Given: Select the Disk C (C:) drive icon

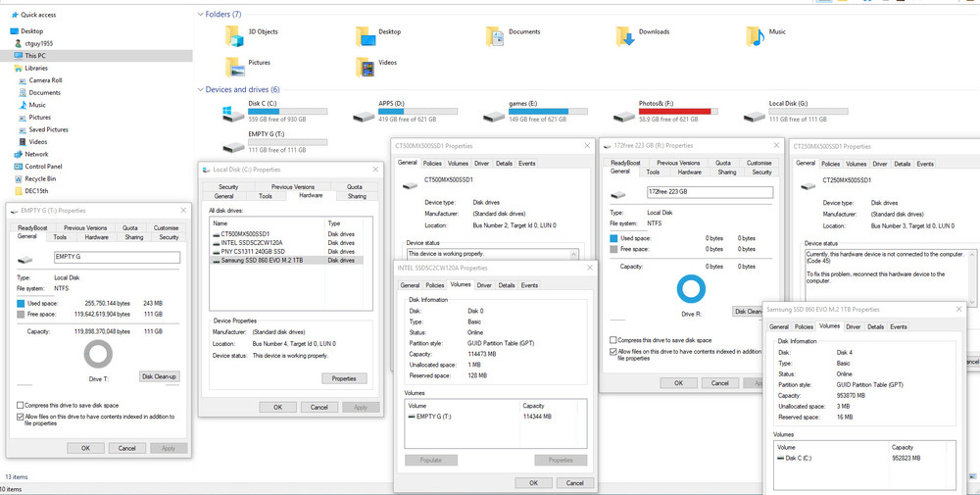Looking at the screenshot, I should coord(233,114).
